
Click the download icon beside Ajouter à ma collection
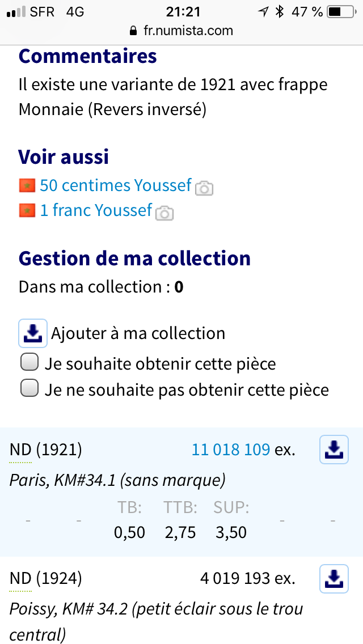point(33,333)
